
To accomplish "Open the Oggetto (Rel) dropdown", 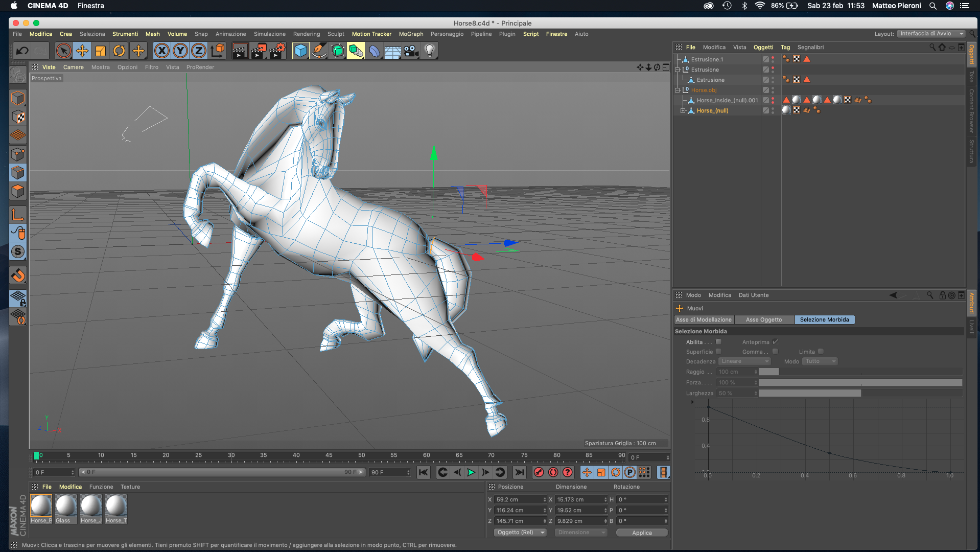I will pyautogui.click(x=520, y=533).
